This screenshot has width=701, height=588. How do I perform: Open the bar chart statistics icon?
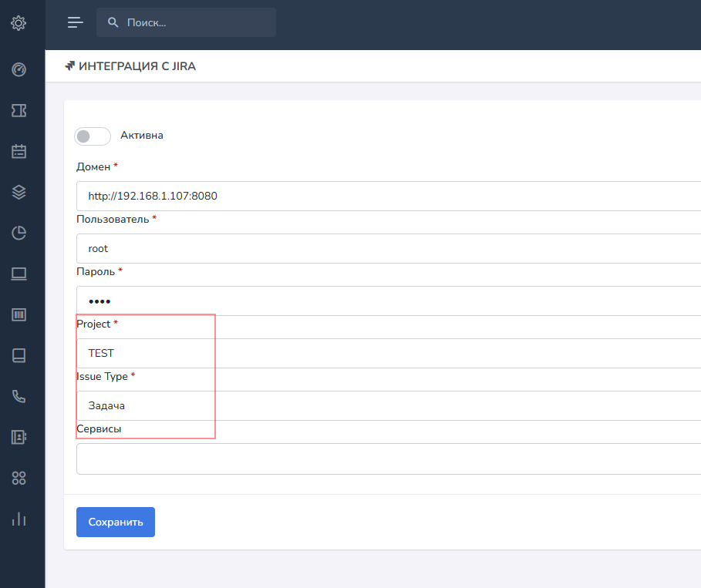click(x=19, y=519)
